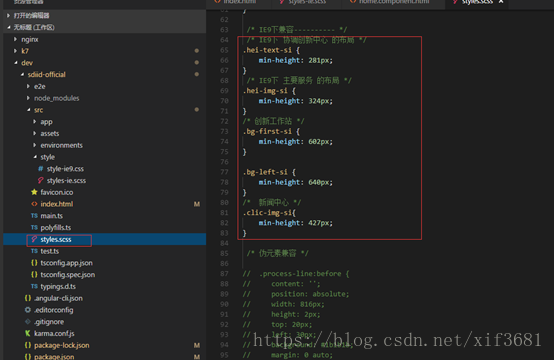Open .angular-cli.json file
Viewport: 554px width, 360px height.
58,298
